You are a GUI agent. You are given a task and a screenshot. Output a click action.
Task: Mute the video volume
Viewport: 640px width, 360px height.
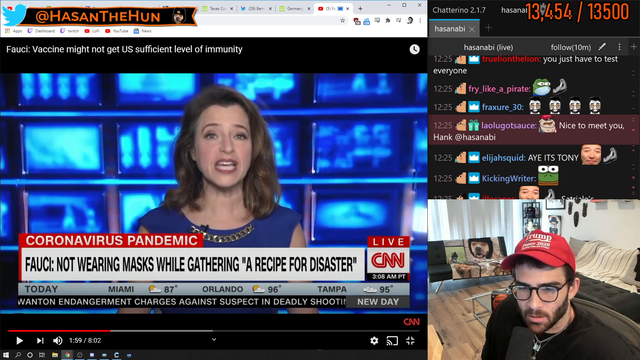coord(58,340)
